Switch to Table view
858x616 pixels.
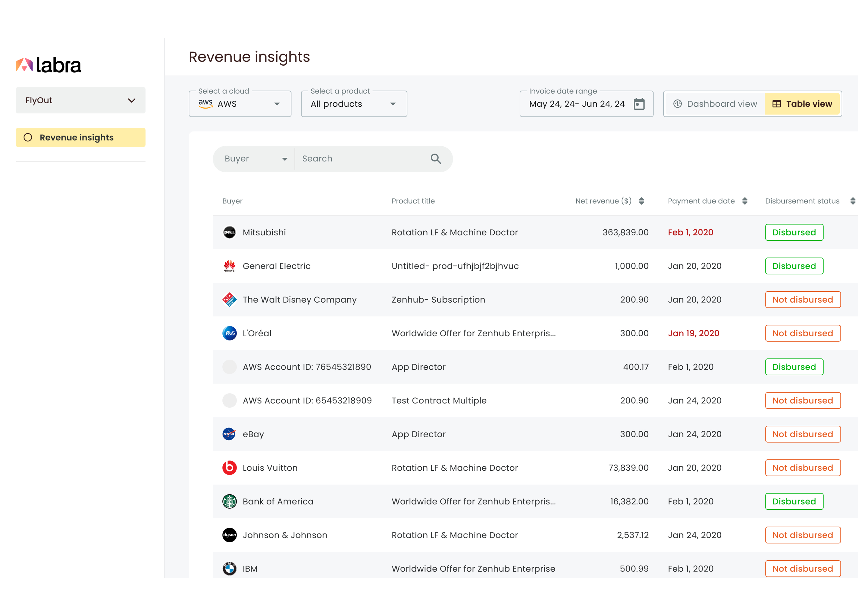point(802,104)
